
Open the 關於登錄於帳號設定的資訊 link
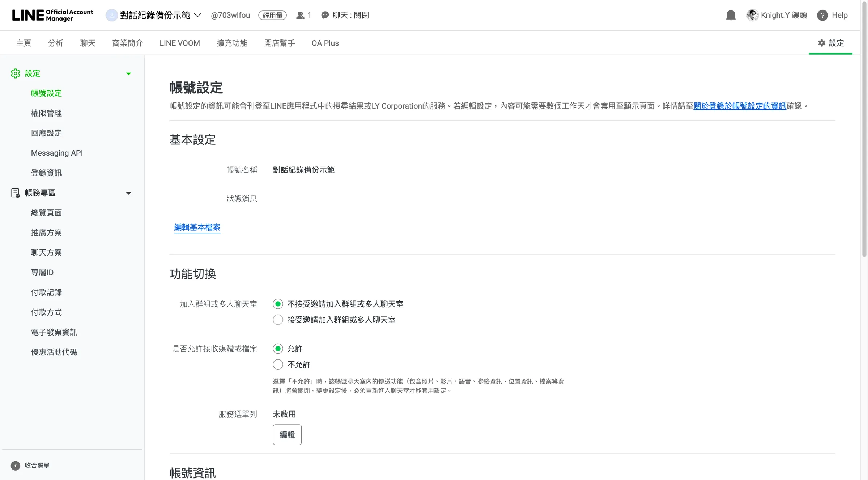pos(740,106)
